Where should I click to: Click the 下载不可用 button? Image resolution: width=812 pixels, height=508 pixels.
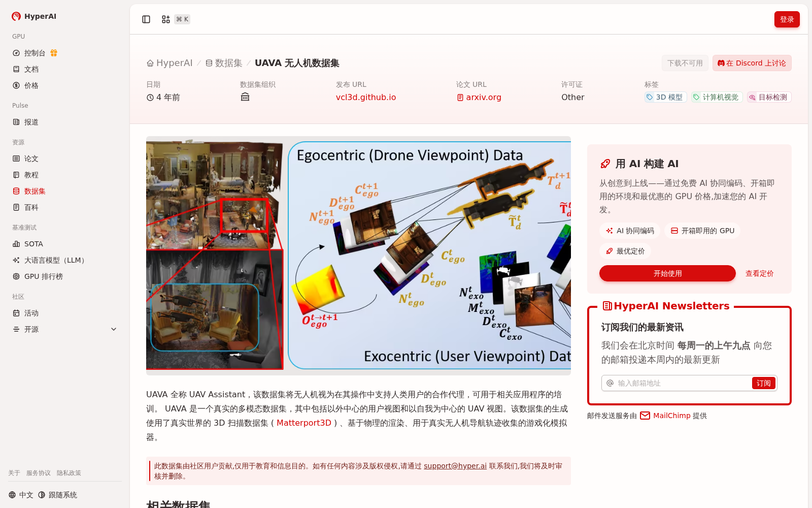click(685, 63)
